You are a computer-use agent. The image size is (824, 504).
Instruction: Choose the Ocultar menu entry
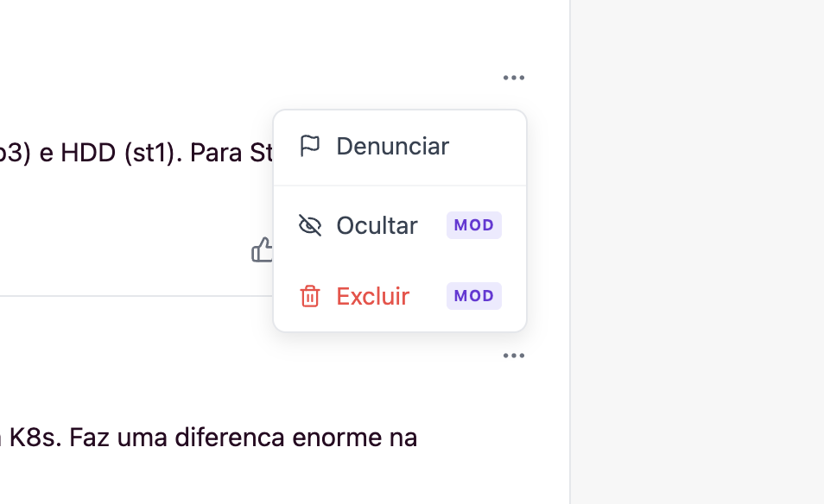point(377,225)
